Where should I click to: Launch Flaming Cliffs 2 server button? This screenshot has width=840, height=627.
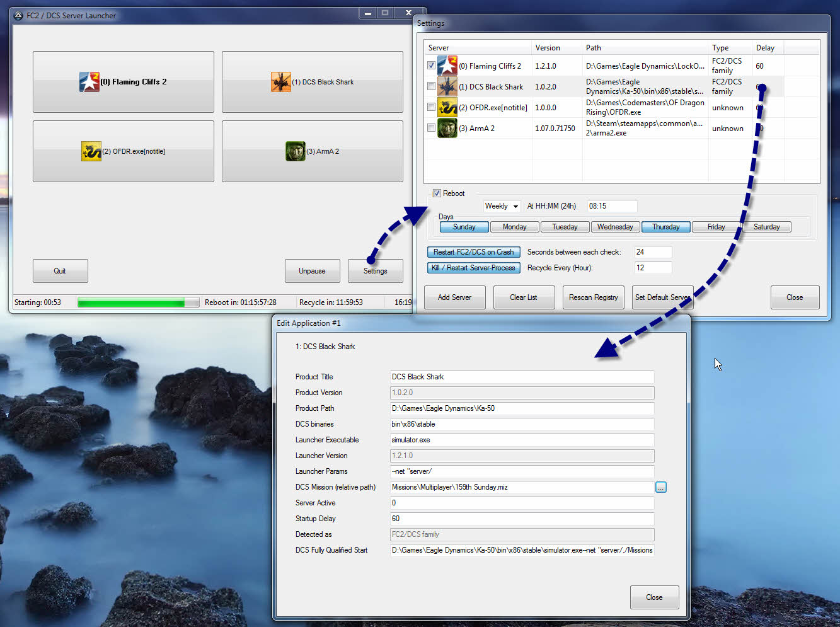(124, 82)
